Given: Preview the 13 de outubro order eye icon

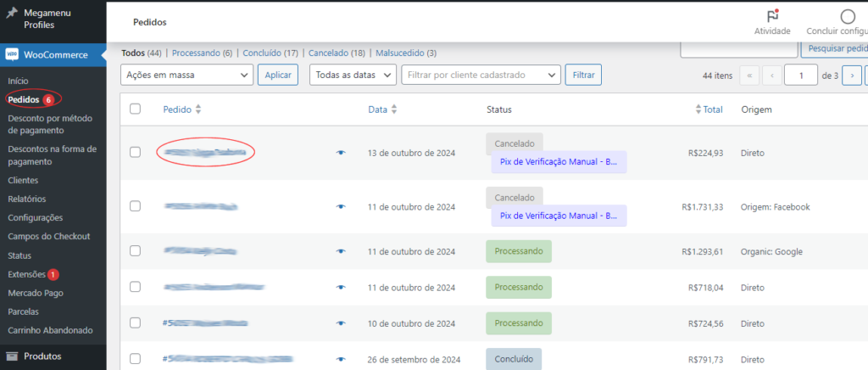Looking at the screenshot, I should 341,153.
